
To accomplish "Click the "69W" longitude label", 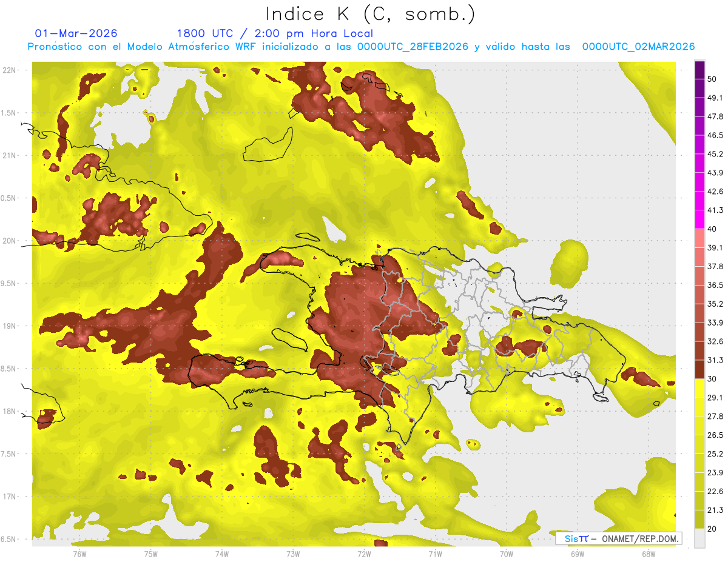I will pyautogui.click(x=578, y=554).
